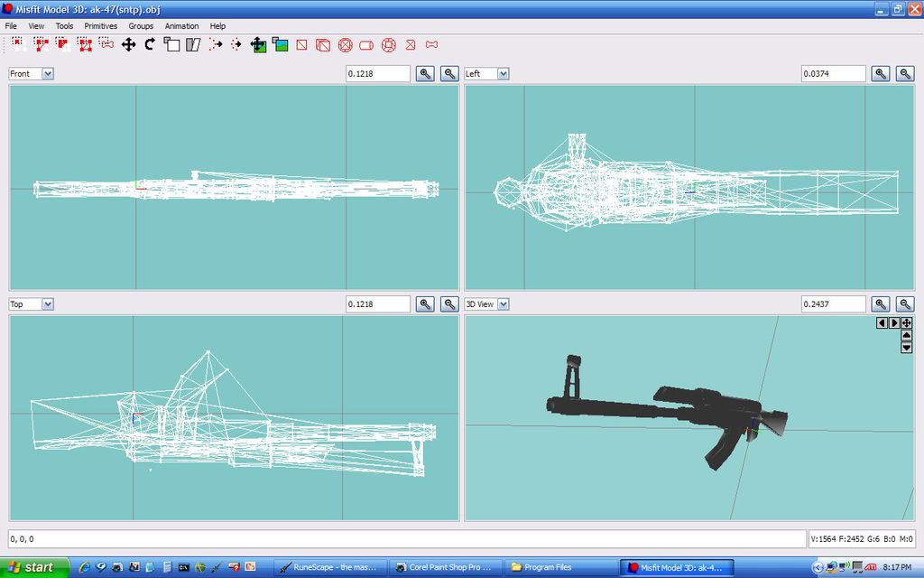Choose the Scale tool
The width and height of the screenshot is (924, 578).
coord(171,44)
